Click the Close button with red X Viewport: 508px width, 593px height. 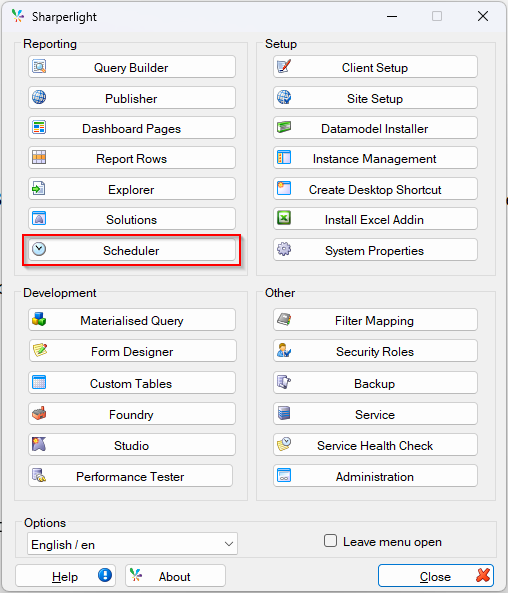(436, 576)
